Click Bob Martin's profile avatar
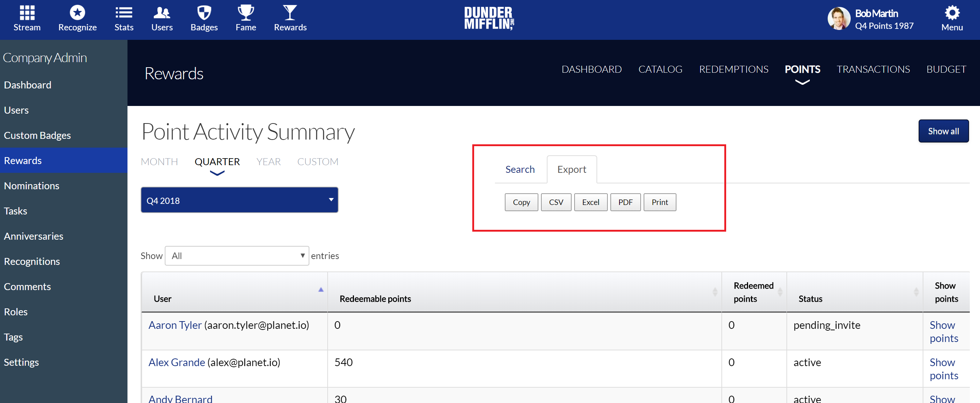 (x=839, y=18)
